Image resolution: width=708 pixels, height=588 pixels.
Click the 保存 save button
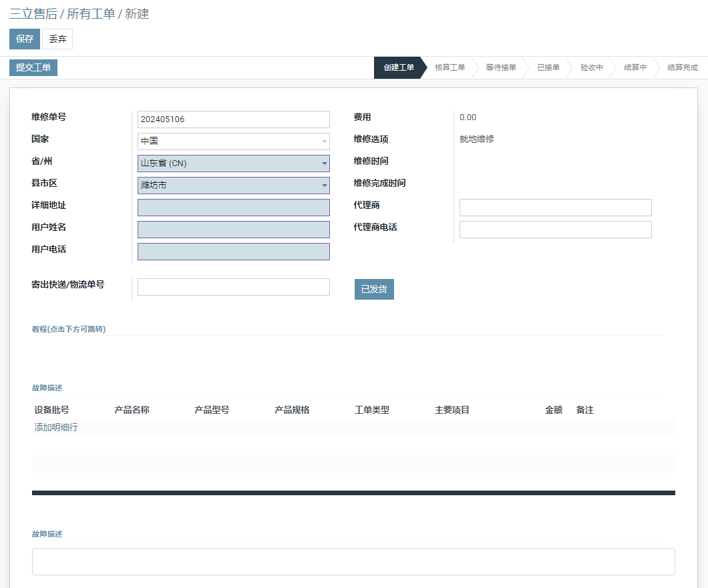coord(25,39)
